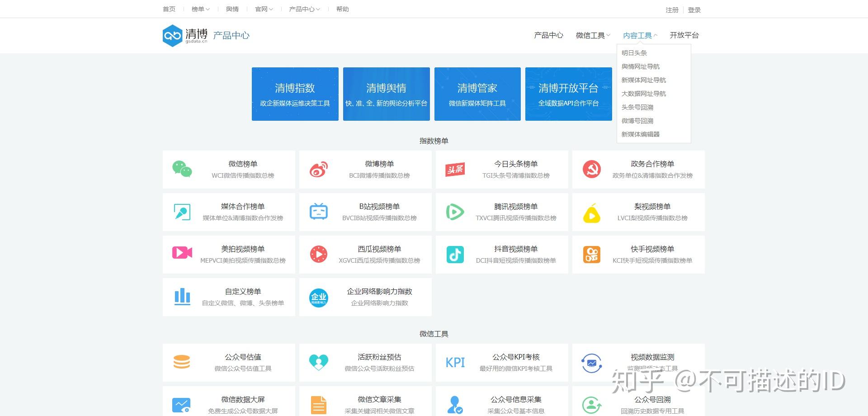Click the 腾讯视频榜单 title text
This screenshot has height=416, width=868.
point(516,206)
